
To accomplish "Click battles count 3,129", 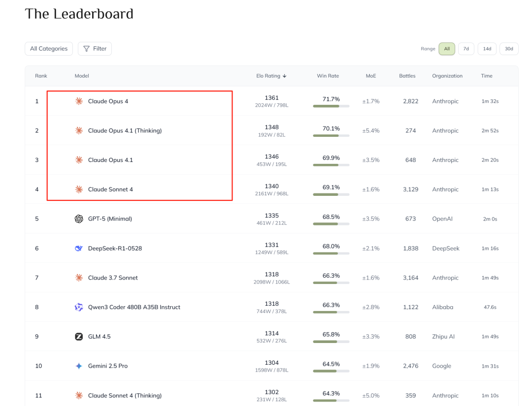I will tap(410, 189).
